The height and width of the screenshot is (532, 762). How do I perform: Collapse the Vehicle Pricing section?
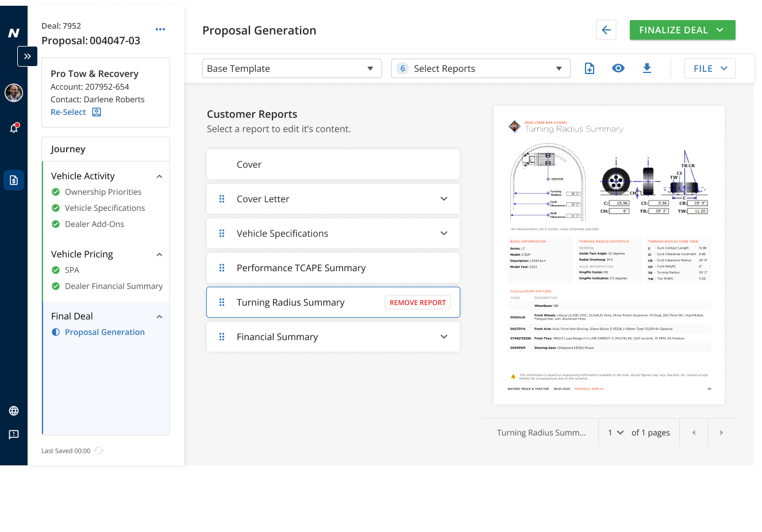point(159,255)
